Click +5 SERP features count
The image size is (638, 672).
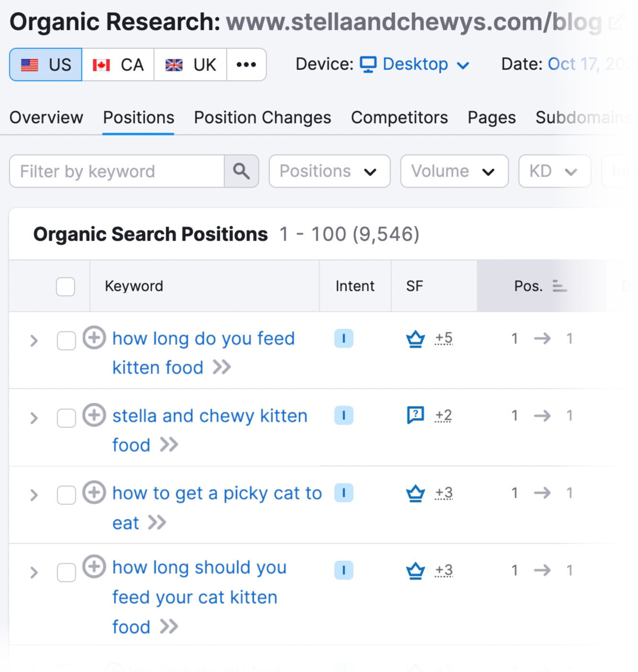coord(444,338)
